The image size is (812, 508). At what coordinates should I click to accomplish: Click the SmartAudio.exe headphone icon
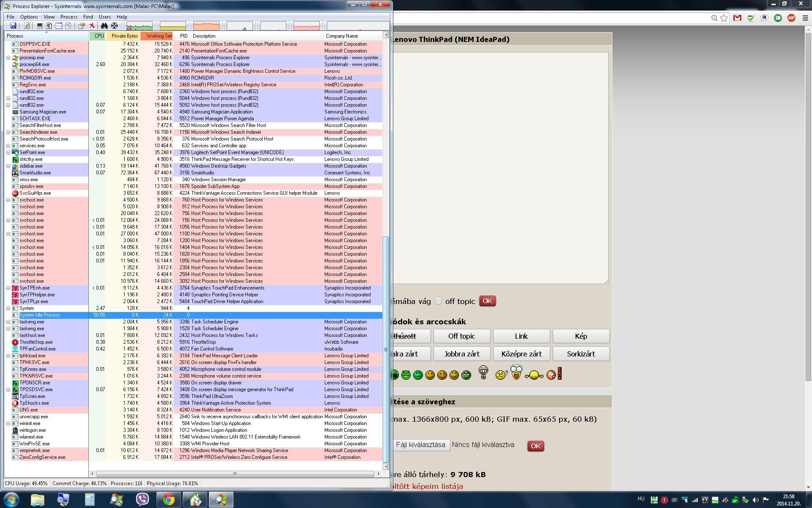point(15,173)
